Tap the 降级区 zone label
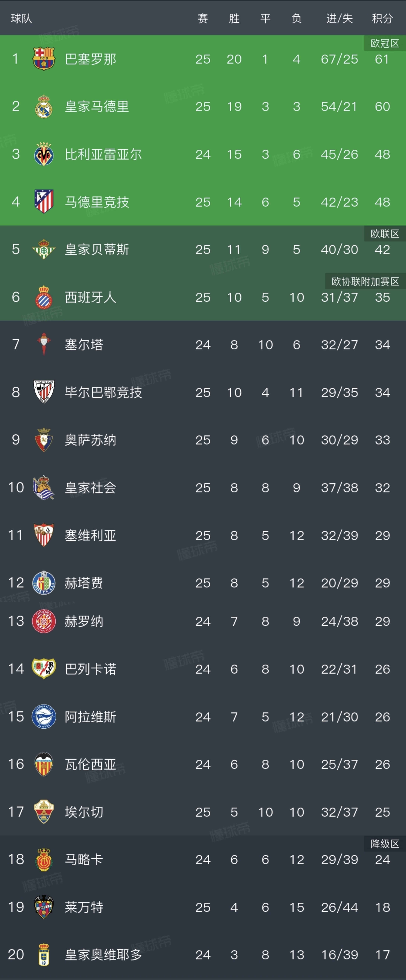The width and height of the screenshot is (406, 980). pyautogui.click(x=385, y=844)
